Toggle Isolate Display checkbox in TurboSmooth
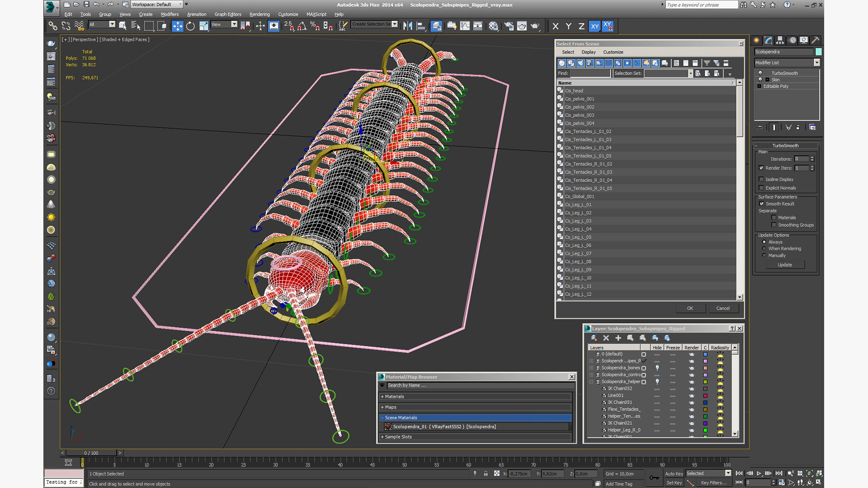 tap(761, 179)
